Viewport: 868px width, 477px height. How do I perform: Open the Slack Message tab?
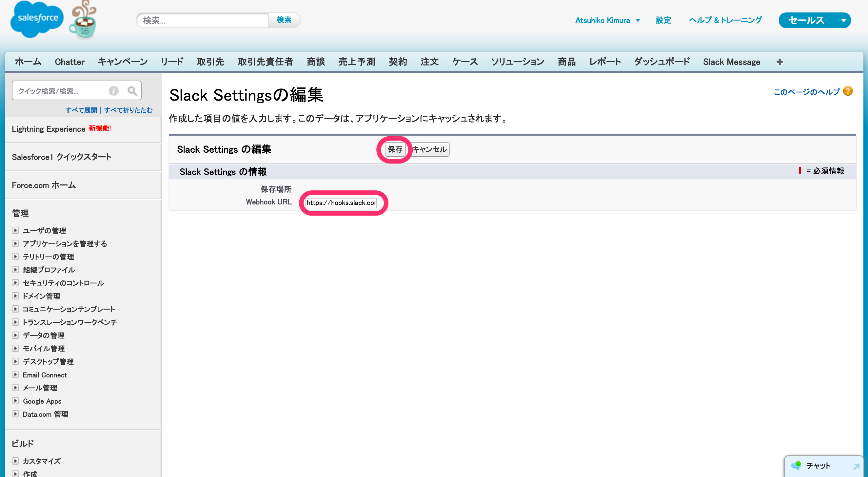(732, 62)
